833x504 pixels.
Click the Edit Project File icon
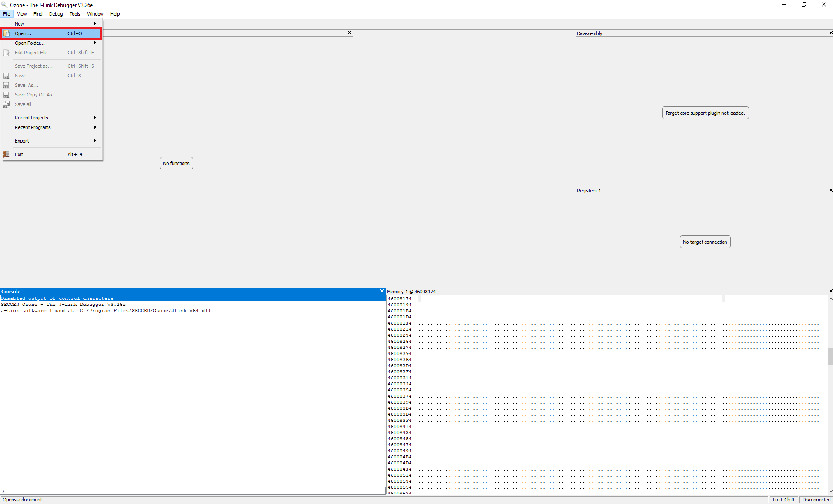point(6,53)
